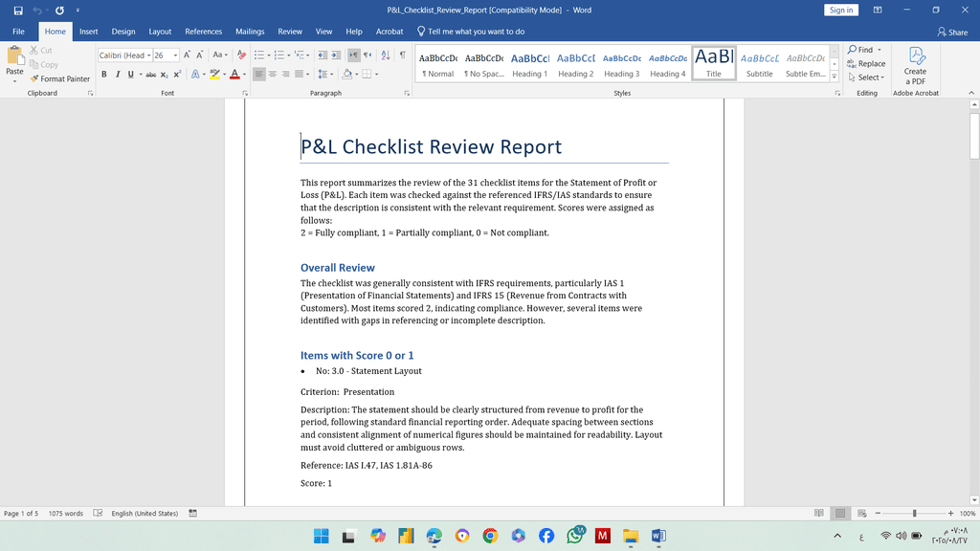This screenshot has height=551, width=980.
Task: Click Replace in the Editing group
Action: click(866, 64)
